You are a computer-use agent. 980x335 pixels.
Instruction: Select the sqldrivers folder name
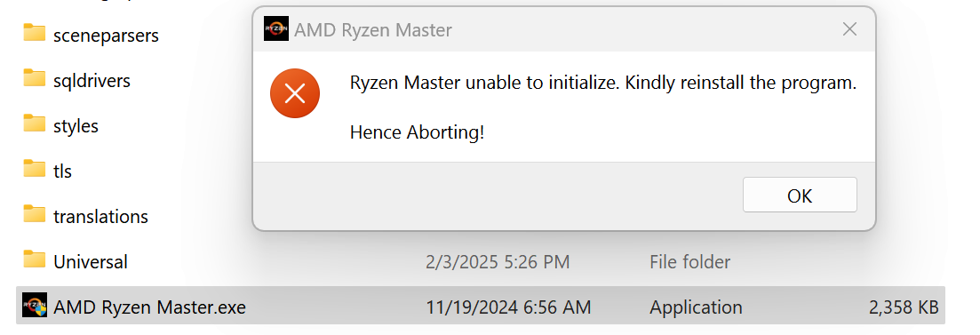point(92,81)
